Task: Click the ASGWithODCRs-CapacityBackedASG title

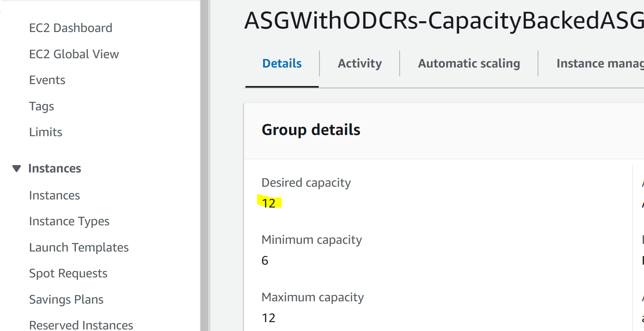Action: pos(444,20)
